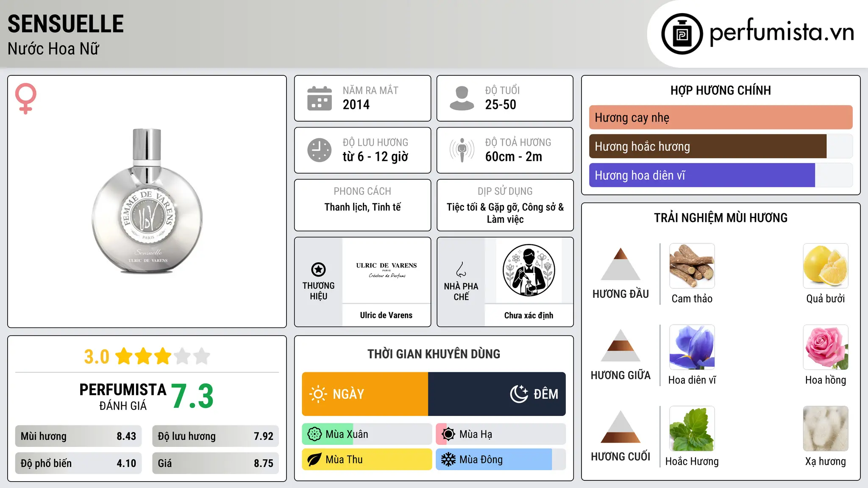Click the green 7.3 Perfumista score
This screenshot has width=868, height=488.
pos(192,396)
